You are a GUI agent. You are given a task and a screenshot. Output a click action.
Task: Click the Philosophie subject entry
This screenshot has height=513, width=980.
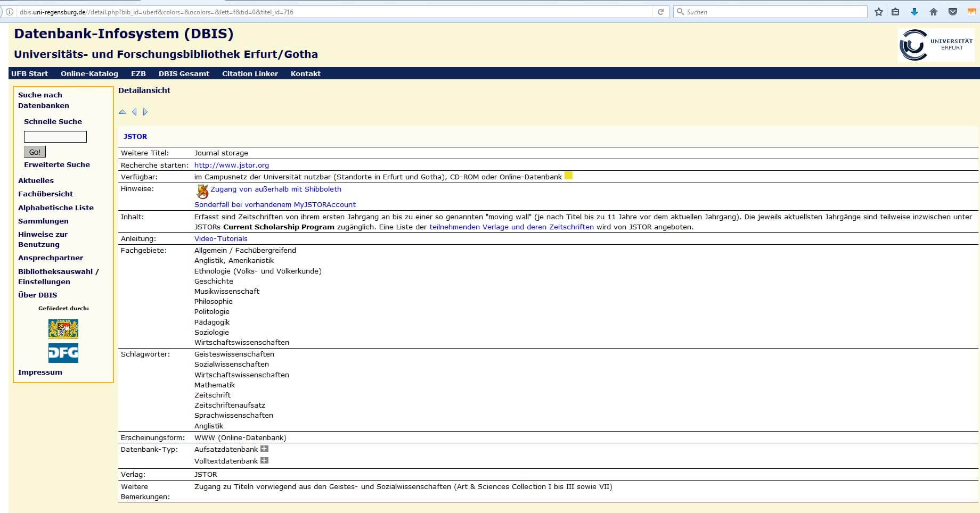click(214, 301)
